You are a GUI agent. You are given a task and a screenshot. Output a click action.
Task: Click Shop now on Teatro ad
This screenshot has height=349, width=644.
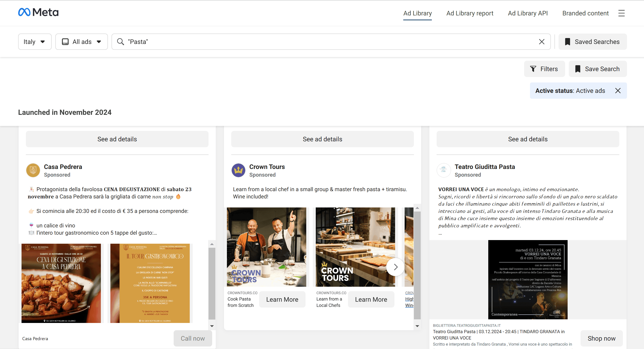pyautogui.click(x=602, y=339)
